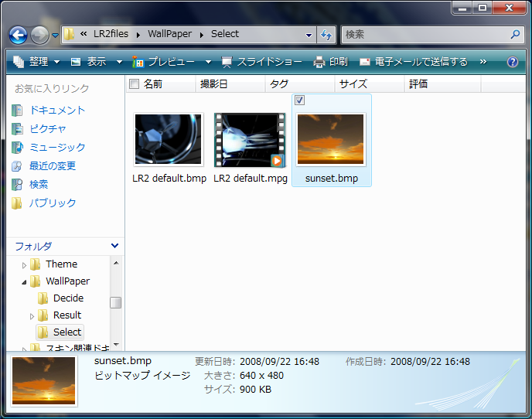Click the folder tree vertical scrollbar thumb

point(115,302)
